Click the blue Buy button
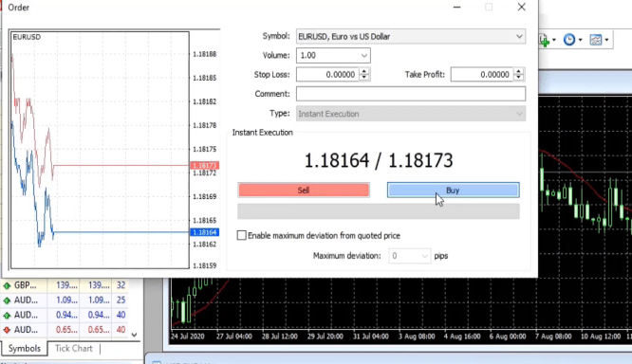632x364 pixels. pos(453,190)
